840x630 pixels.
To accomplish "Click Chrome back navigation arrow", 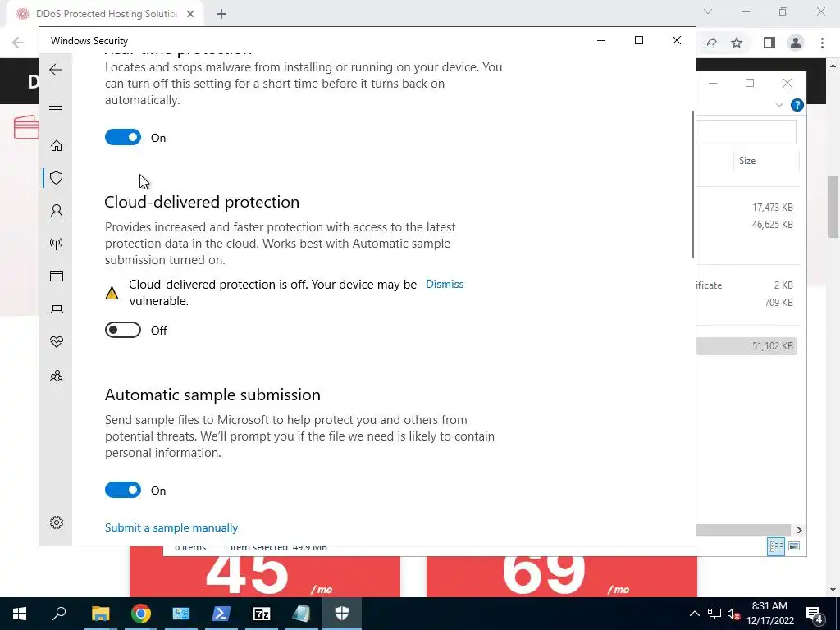I will click(x=18, y=43).
